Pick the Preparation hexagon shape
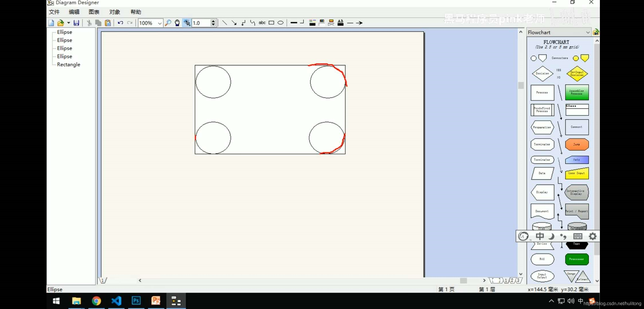 click(x=542, y=127)
